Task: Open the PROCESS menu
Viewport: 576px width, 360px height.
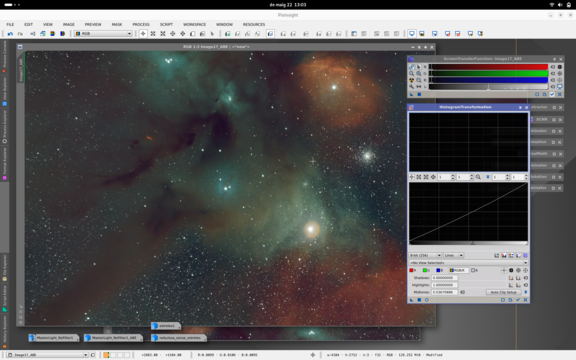Action: click(141, 24)
